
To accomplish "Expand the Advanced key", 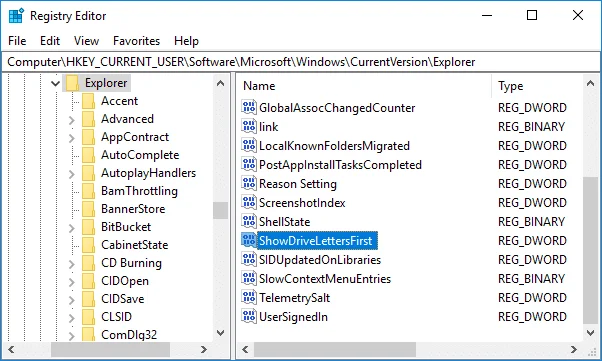I will tap(71, 120).
